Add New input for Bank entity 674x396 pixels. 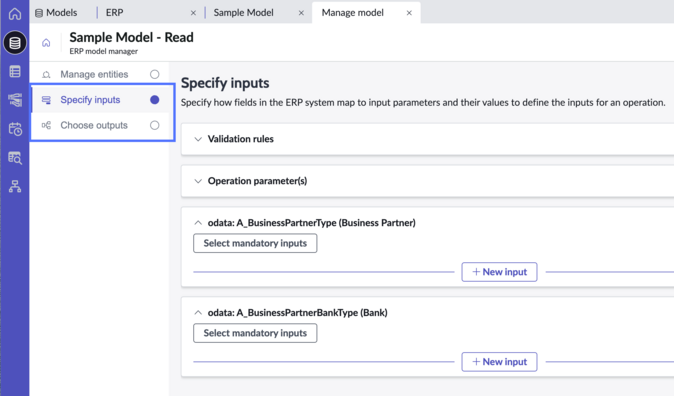(x=499, y=362)
